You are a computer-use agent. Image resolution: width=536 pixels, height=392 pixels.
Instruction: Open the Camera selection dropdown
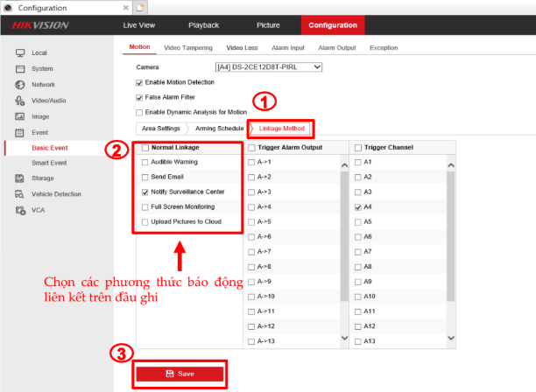click(x=269, y=66)
